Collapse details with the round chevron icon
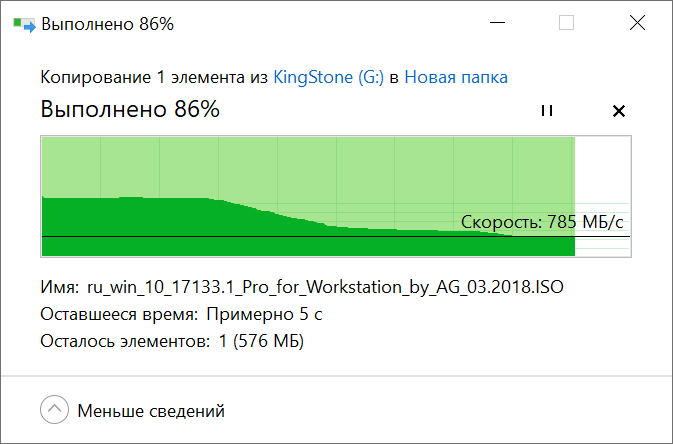Screen dimensions: 673x444 coord(56,410)
